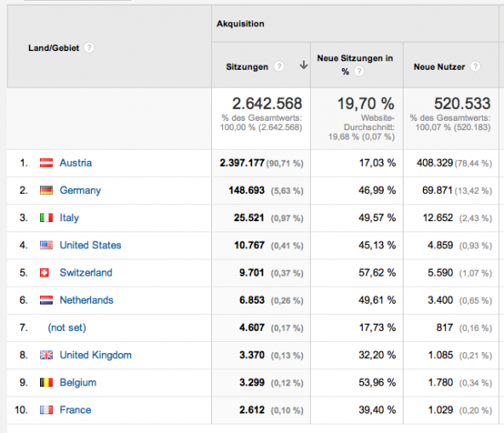This screenshot has height=433, width=504.
Task: Click the question mark beside Neue Nutzer
Action: tap(475, 67)
